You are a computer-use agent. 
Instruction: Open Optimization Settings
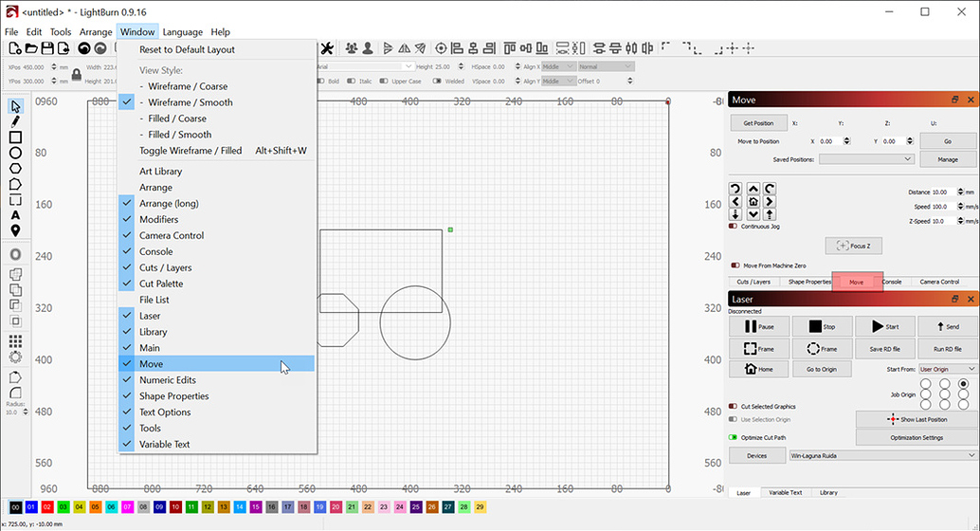pyautogui.click(x=916, y=438)
